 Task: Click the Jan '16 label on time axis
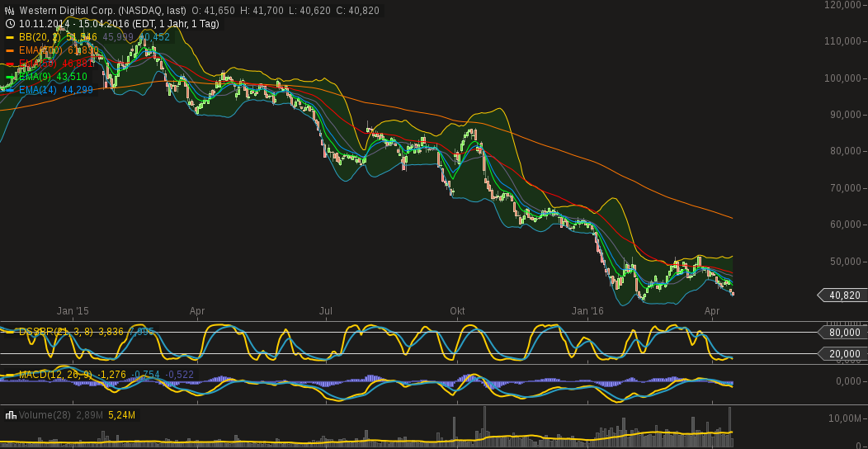coord(587,311)
